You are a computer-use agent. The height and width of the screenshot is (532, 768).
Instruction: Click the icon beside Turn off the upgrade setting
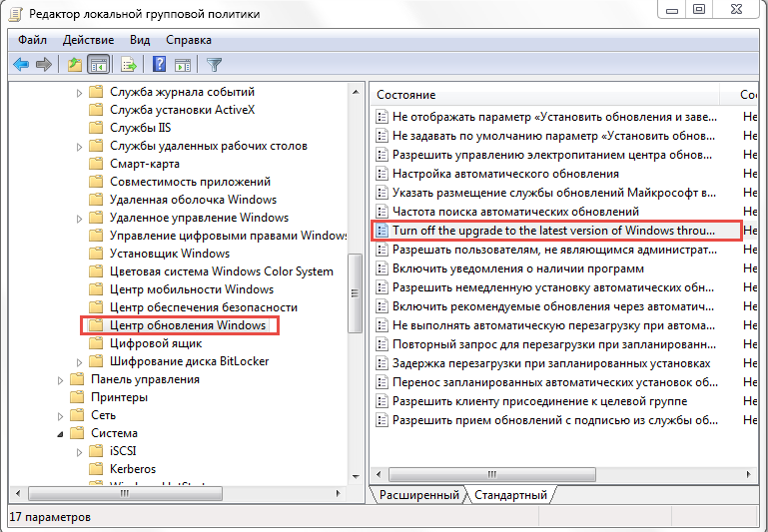382,231
